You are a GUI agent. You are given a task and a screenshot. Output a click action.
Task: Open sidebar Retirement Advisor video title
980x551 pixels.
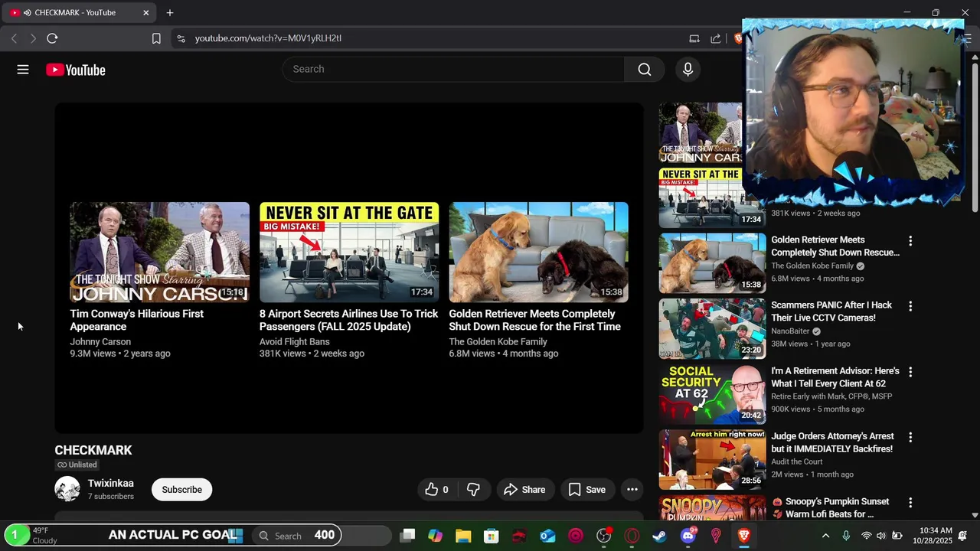point(835,377)
